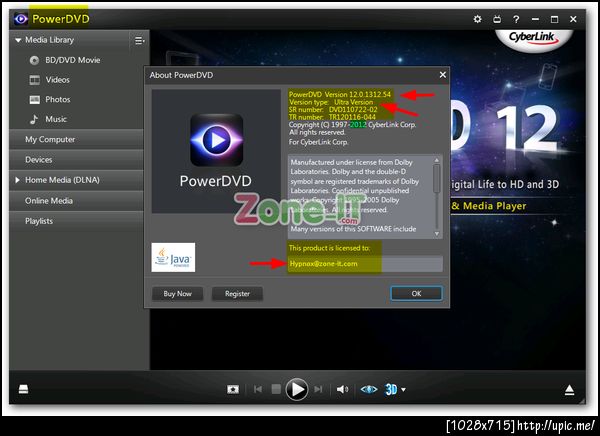Select the My Computer tab

77,139
